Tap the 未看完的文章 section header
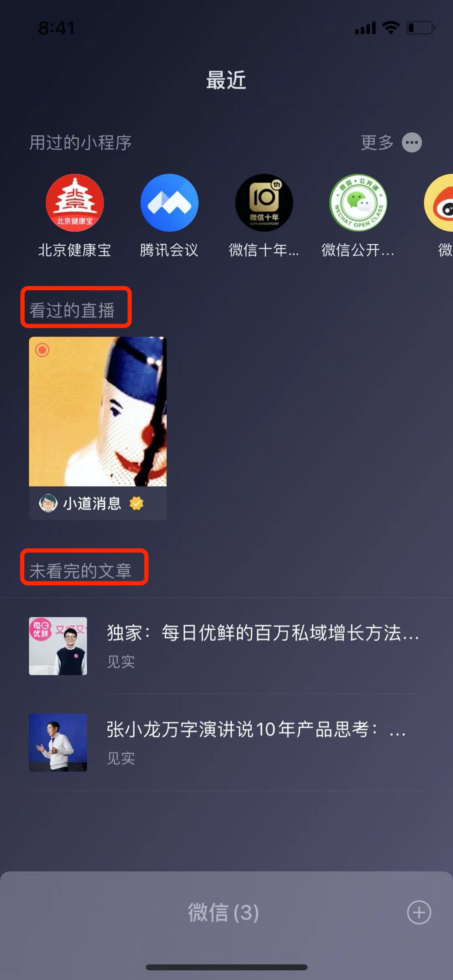Image resolution: width=453 pixels, height=980 pixels. coord(81,571)
